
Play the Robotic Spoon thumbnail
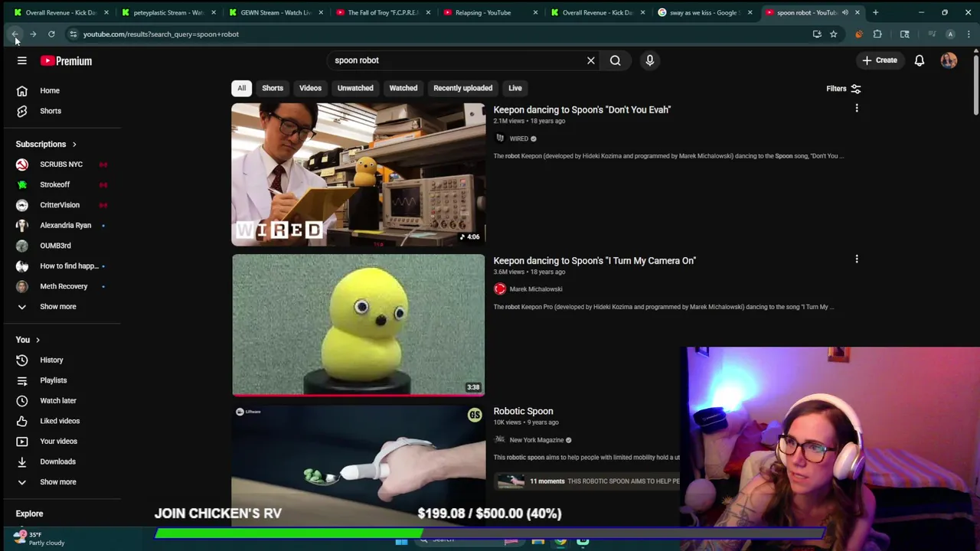coord(358,465)
